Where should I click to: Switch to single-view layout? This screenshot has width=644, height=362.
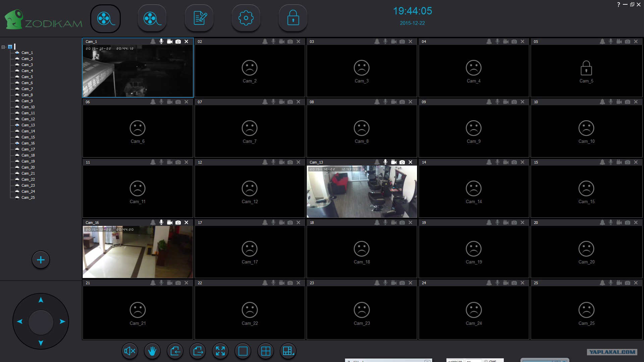(x=243, y=351)
